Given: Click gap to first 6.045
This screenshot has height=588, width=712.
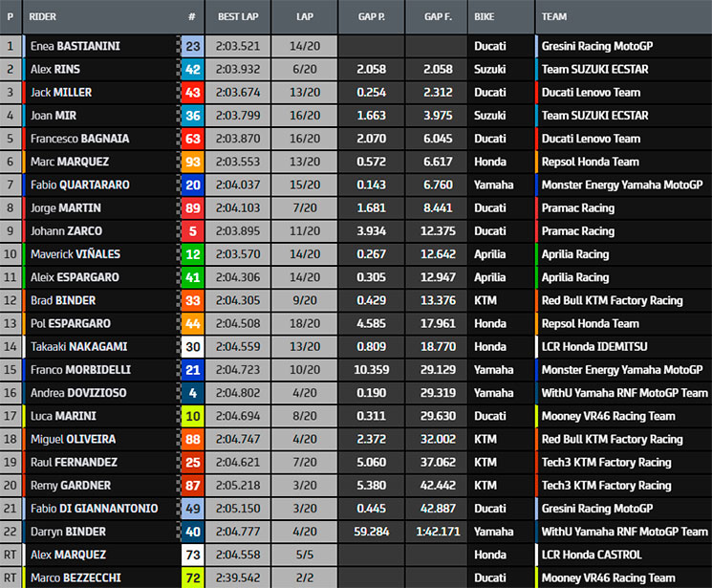Looking at the screenshot, I should click(438, 139).
